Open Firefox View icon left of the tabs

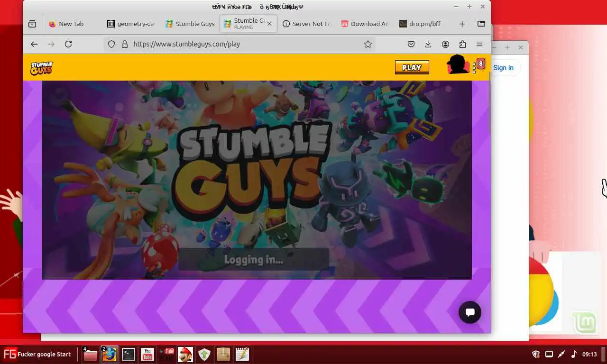coord(32,24)
